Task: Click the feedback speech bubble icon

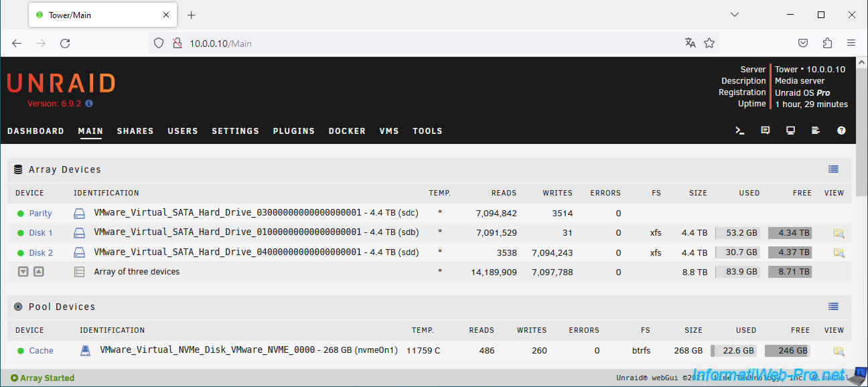Action: click(x=766, y=131)
